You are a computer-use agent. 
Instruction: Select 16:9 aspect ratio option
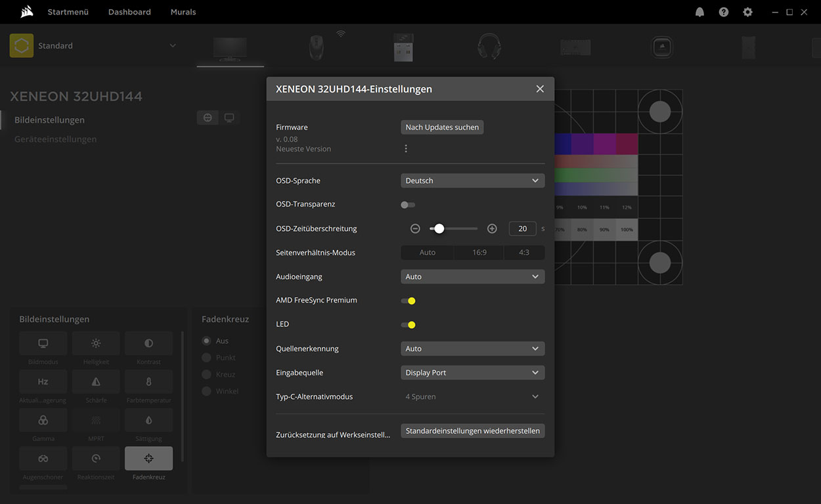479,253
